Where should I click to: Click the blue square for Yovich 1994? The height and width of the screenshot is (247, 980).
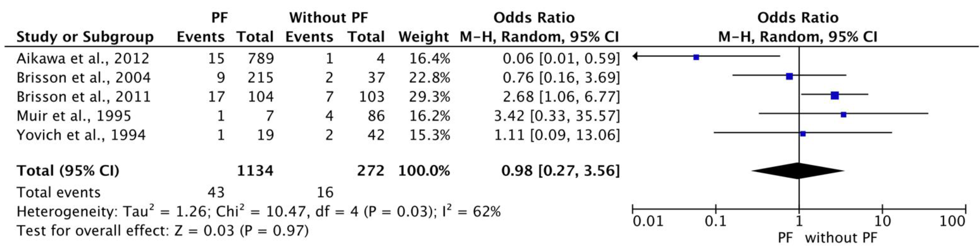pos(803,134)
